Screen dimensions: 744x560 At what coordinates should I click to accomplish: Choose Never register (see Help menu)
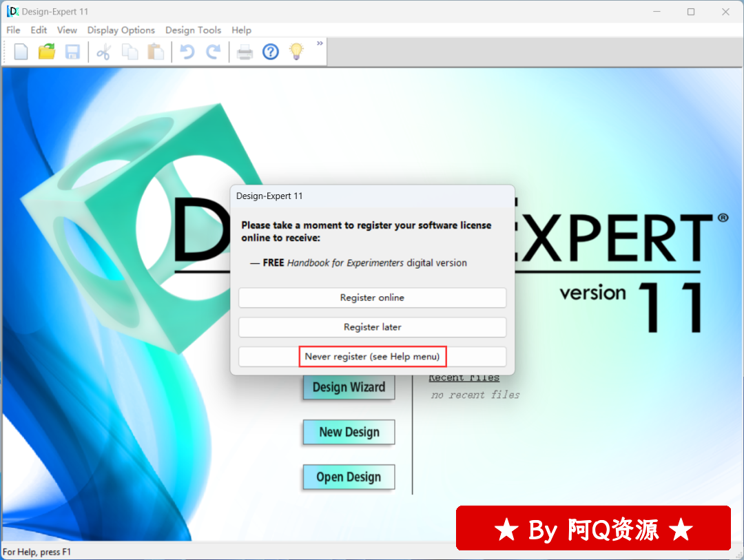(372, 357)
